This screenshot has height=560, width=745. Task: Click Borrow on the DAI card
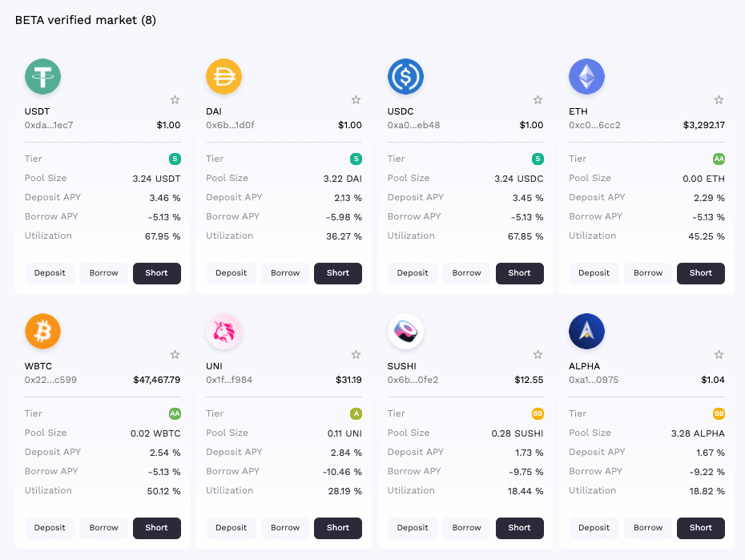284,273
